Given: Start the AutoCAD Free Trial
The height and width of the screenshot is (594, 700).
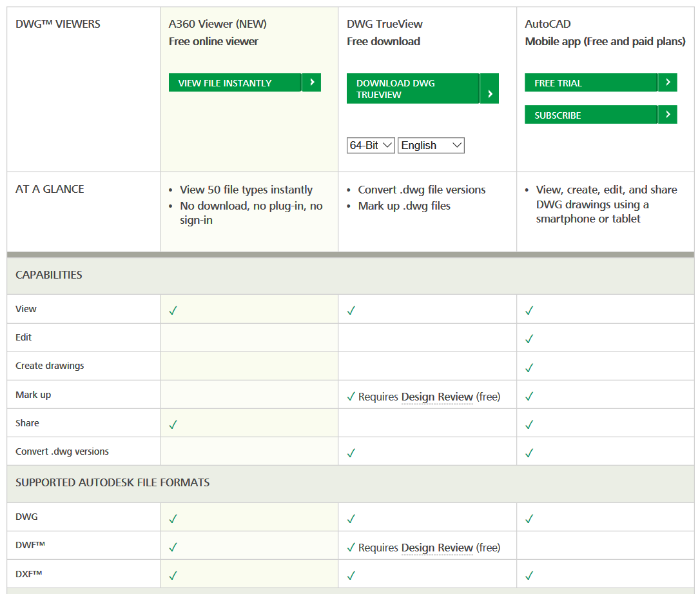Looking at the screenshot, I should [x=601, y=83].
